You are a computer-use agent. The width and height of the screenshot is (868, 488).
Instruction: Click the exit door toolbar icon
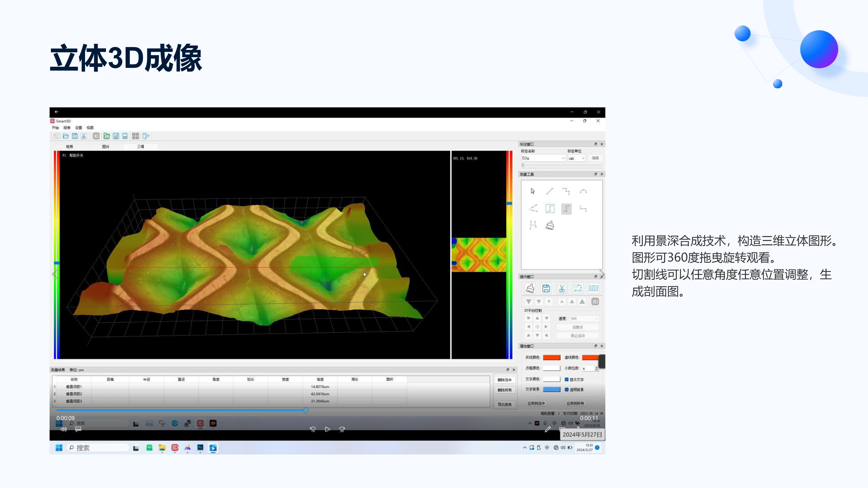146,136
